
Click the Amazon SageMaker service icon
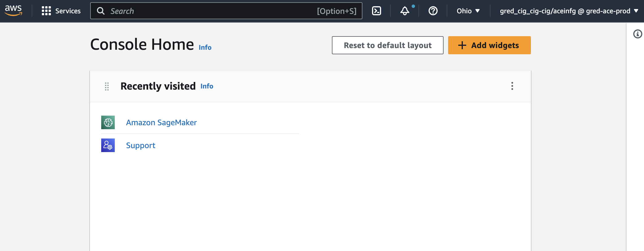(108, 122)
